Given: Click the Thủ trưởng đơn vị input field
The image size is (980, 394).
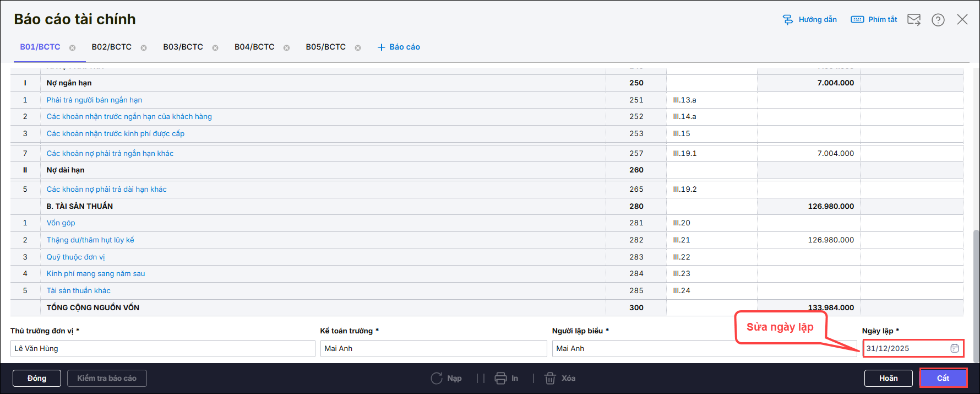Looking at the screenshot, I should click(162, 348).
